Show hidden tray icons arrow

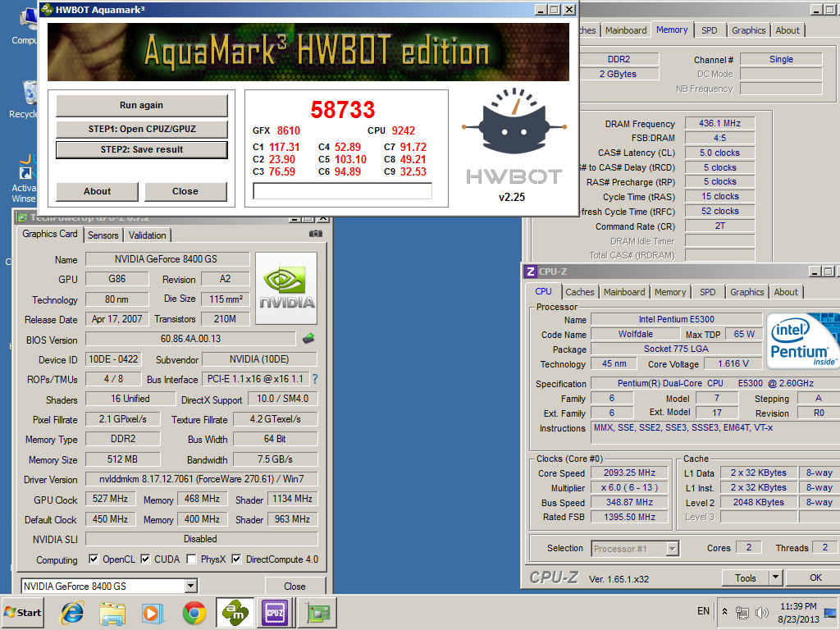point(724,611)
